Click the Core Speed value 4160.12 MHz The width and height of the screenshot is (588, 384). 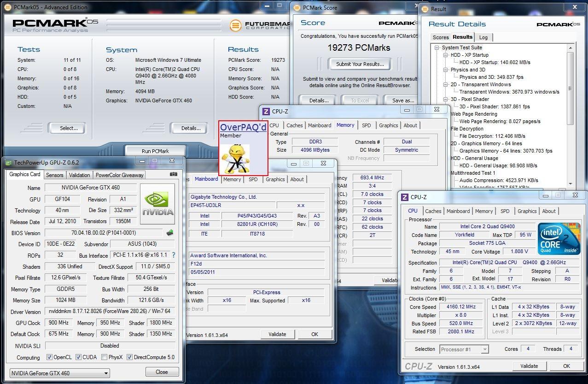pyautogui.click(x=461, y=307)
